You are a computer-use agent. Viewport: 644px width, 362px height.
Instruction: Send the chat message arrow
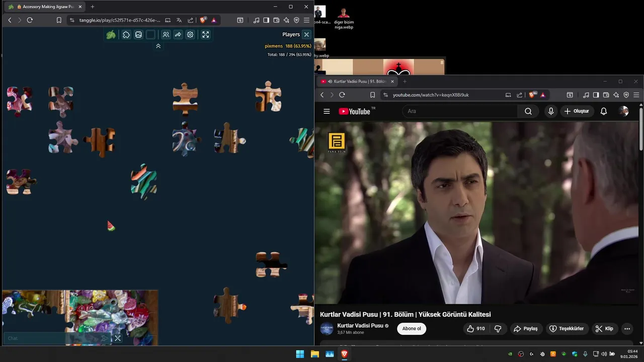point(105,338)
